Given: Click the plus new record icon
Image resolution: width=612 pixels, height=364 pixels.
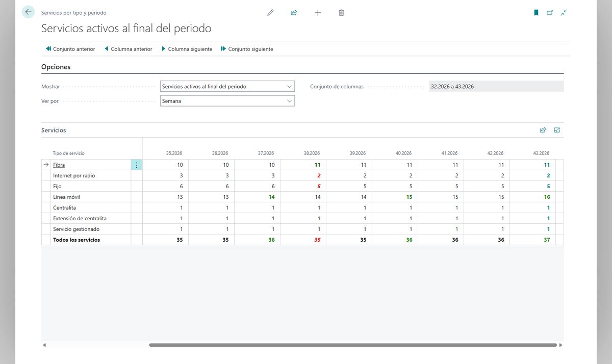Looking at the screenshot, I should [x=318, y=13].
